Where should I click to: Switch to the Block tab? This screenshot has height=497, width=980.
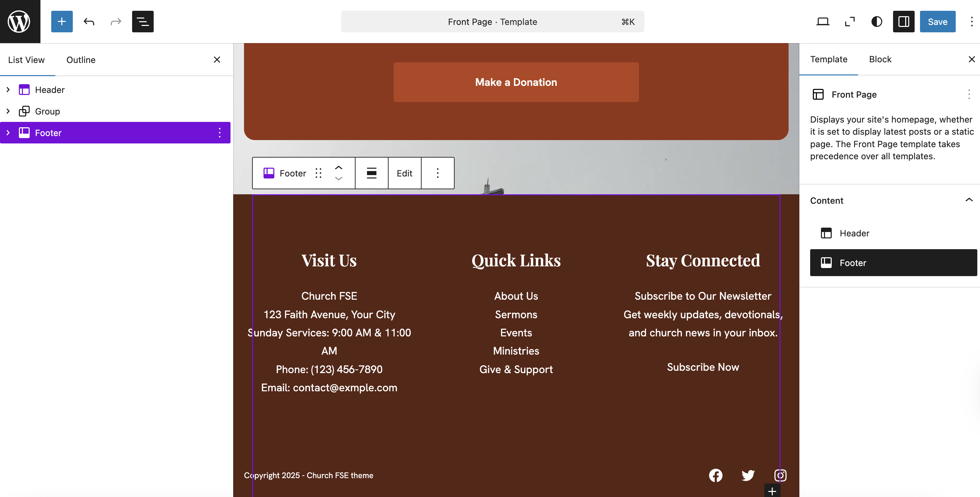[880, 59]
